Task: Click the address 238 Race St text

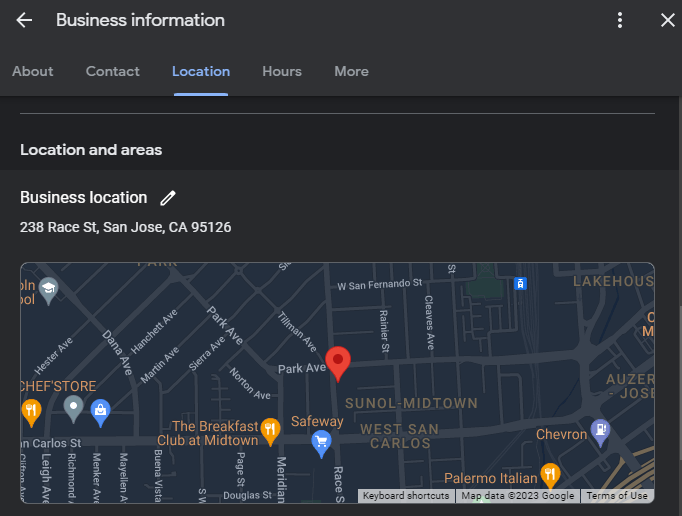Action: 126,227
